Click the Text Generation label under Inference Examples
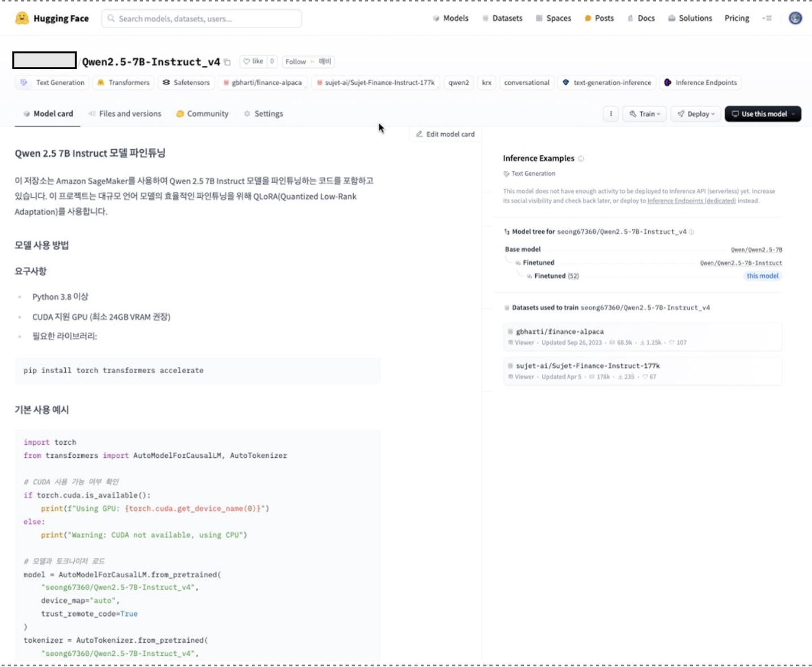This screenshot has height=667, width=812. tap(530, 174)
